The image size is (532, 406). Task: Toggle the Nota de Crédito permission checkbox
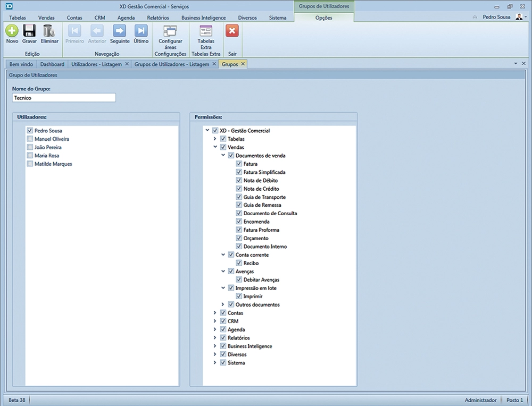[239, 189]
